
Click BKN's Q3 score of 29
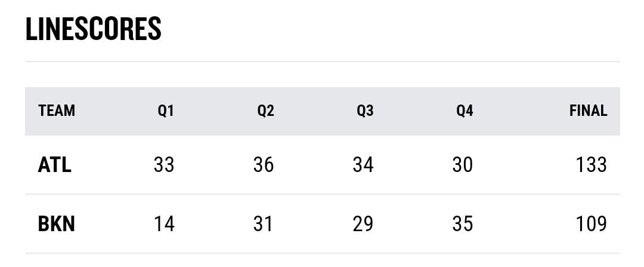tap(363, 224)
